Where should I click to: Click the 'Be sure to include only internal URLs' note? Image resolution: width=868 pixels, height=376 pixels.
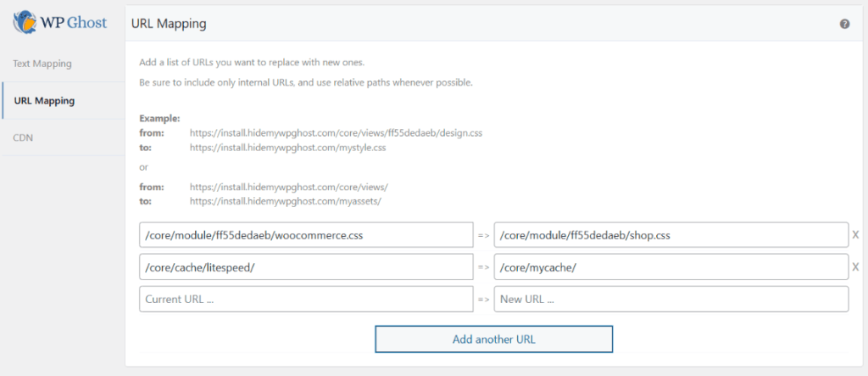305,83
